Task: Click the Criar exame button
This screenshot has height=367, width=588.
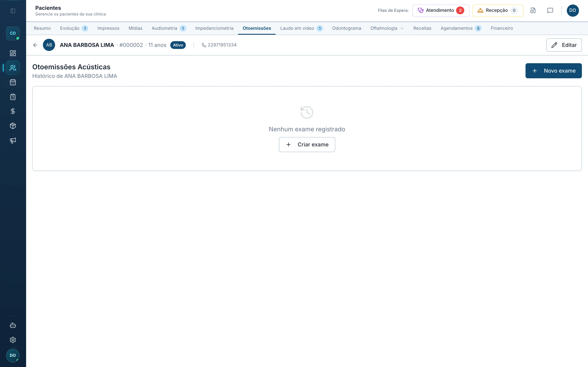Action: 307,145
